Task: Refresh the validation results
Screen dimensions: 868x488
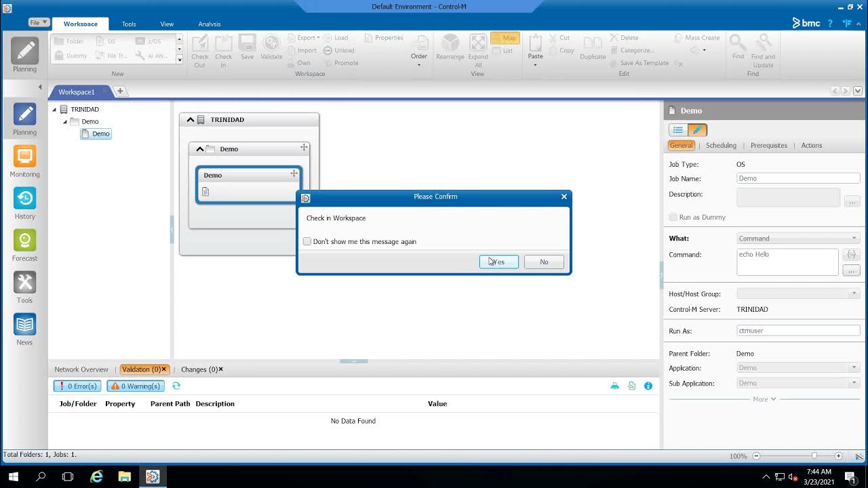Action: tap(176, 386)
